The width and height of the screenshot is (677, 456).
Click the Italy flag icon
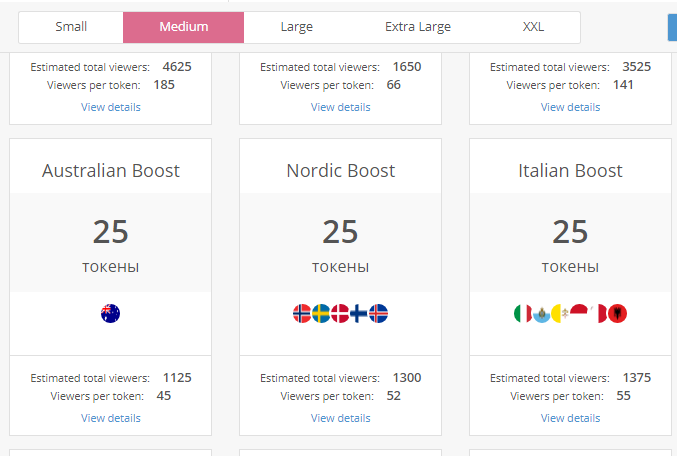522,314
